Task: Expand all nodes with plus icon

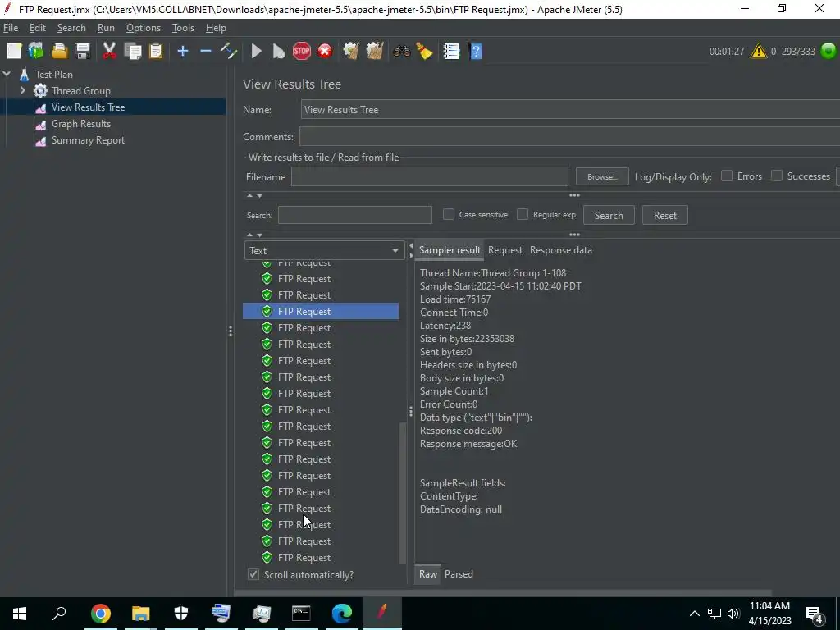Action: 183,52
